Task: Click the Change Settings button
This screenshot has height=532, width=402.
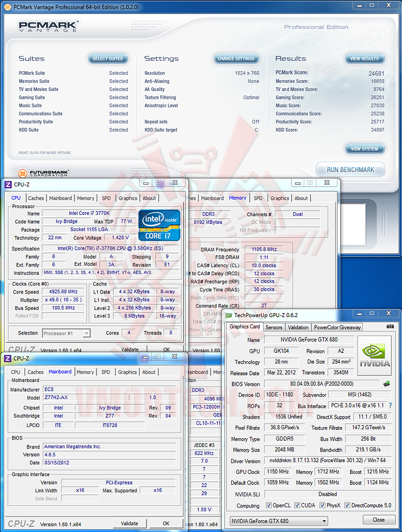Action: 236,59
